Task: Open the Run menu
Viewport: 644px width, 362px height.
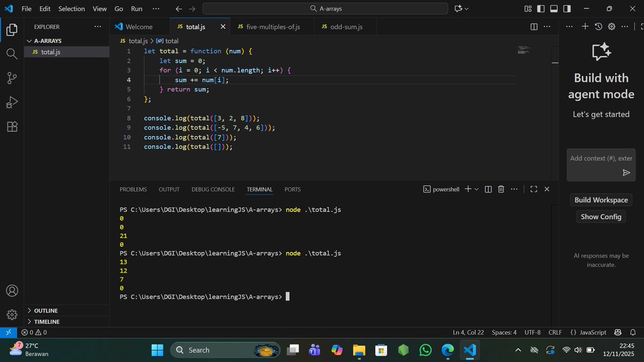Action: pyautogui.click(x=136, y=9)
